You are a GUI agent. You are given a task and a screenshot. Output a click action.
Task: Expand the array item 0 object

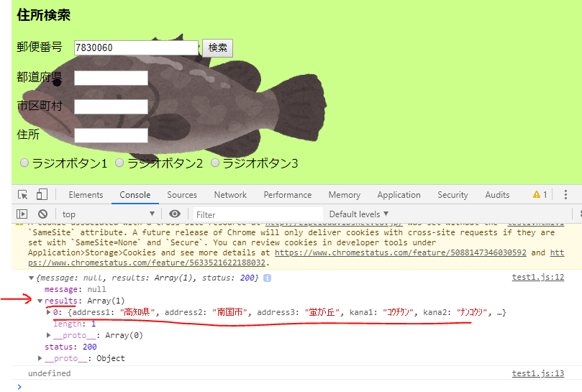pyautogui.click(x=48, y=312)
